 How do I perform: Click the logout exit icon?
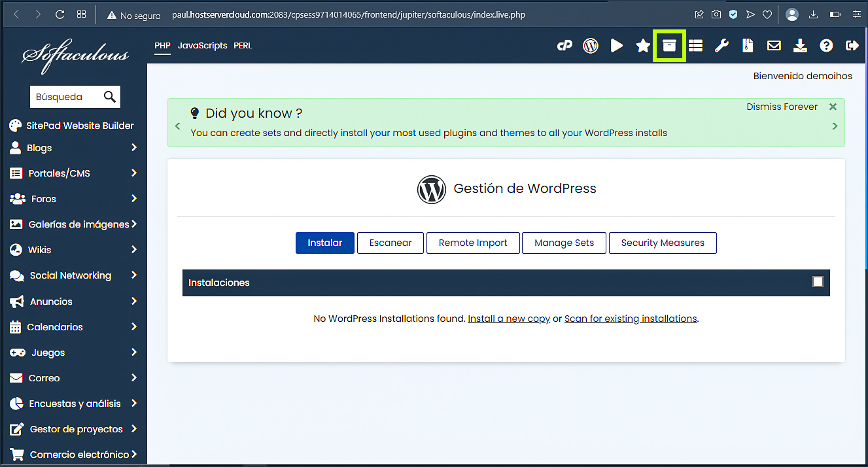[x=852, y=46]
